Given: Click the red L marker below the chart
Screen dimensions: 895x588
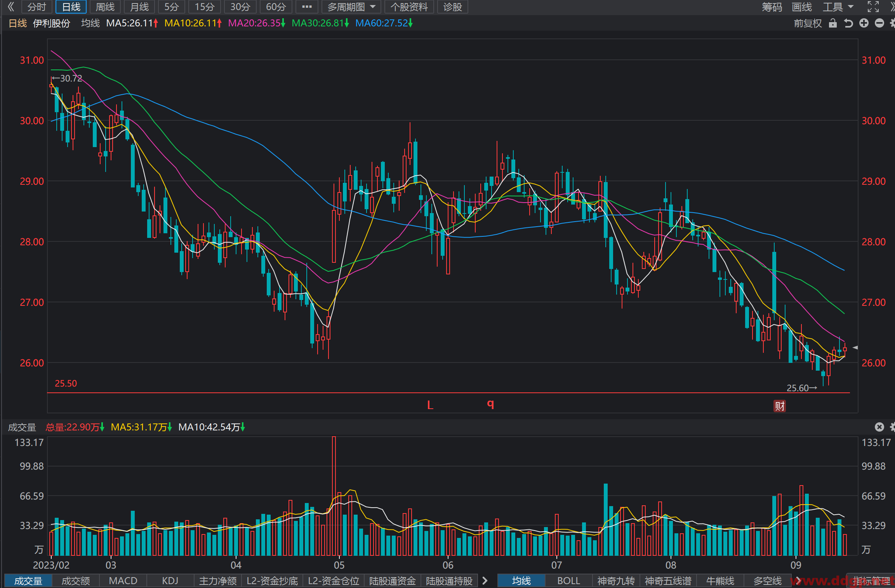Looking at the screenshot, I should tap(430, 405).
